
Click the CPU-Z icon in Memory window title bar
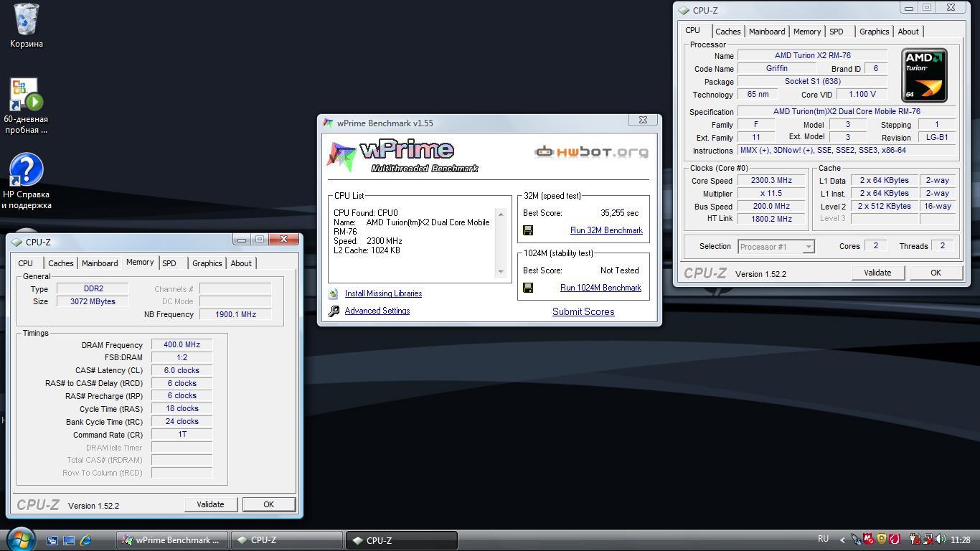(17, 242)
